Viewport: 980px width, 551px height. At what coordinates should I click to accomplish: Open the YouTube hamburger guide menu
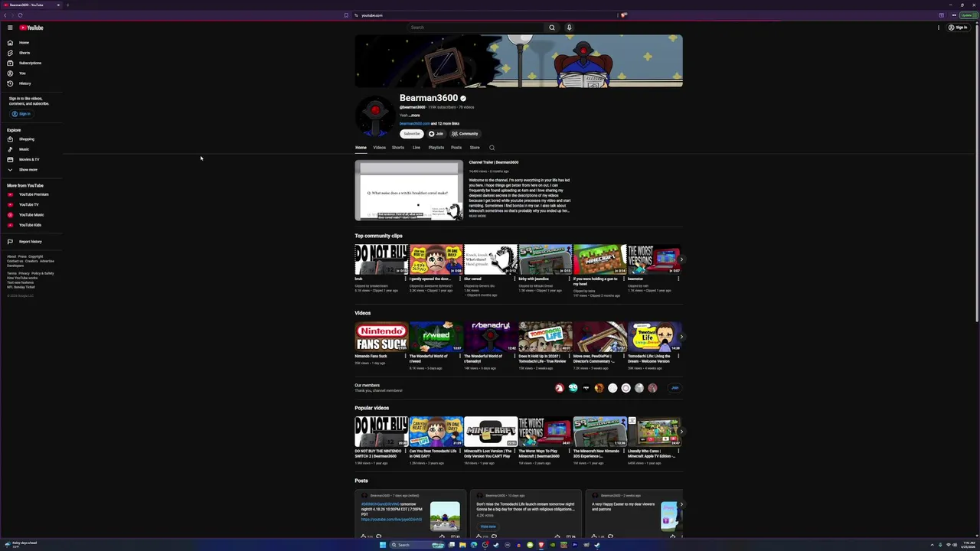(10, 28)
